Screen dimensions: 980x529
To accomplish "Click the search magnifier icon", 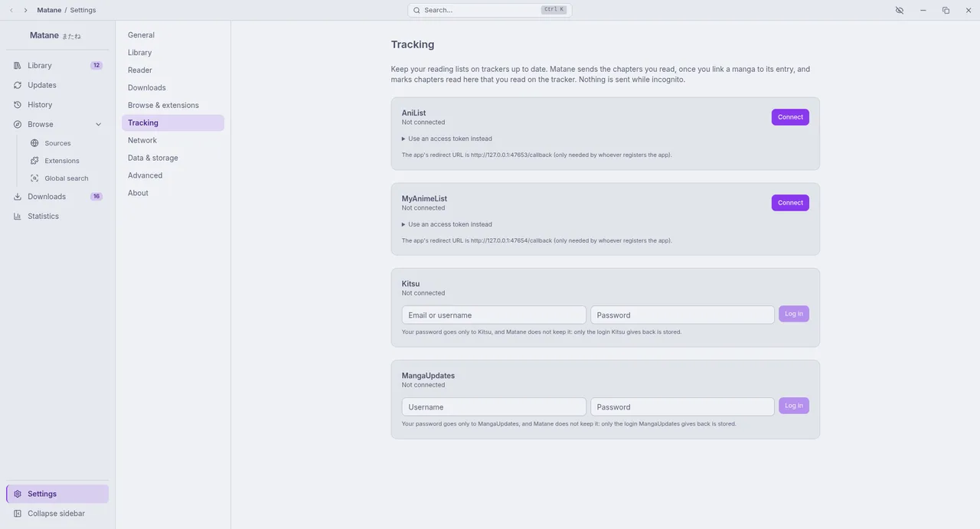I will (416, 10).
